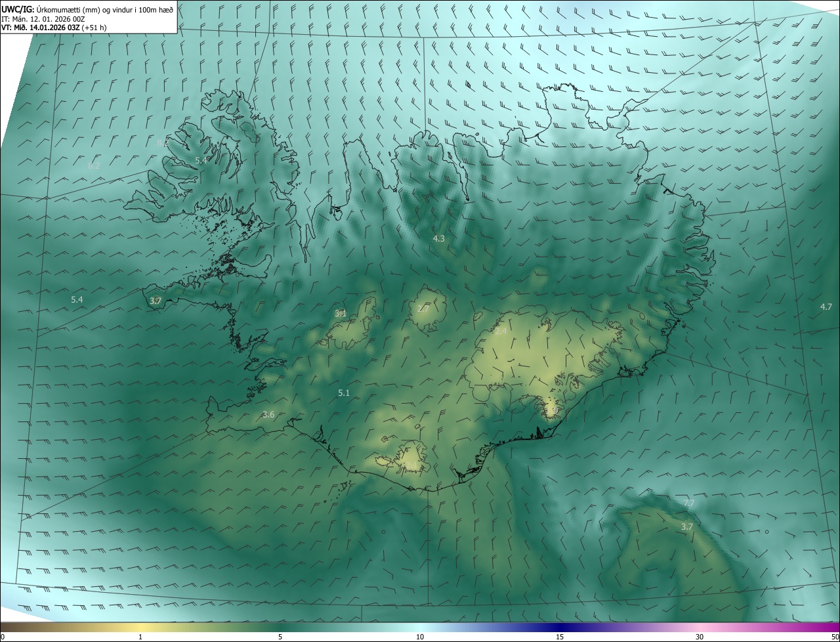Click the 30 tick on the colour scale
Image resolution: width=840 pixels, height=642 pixels.
tap(700, 637)
